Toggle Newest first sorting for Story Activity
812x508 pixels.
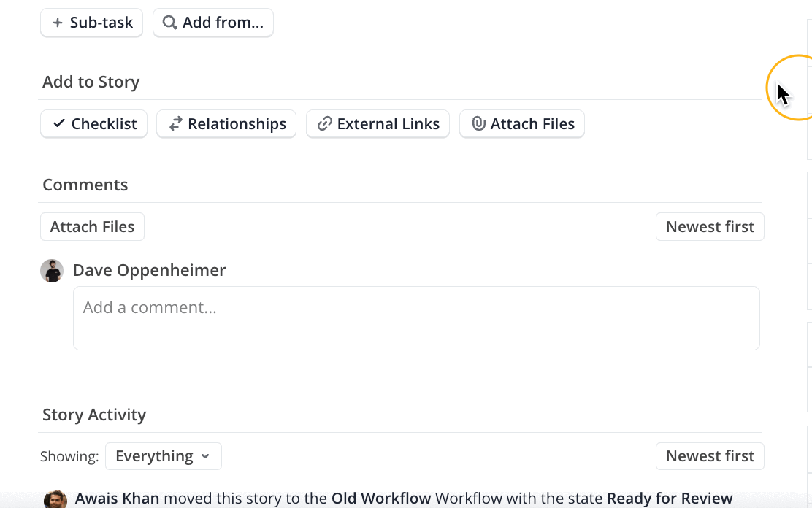point(710,456)
